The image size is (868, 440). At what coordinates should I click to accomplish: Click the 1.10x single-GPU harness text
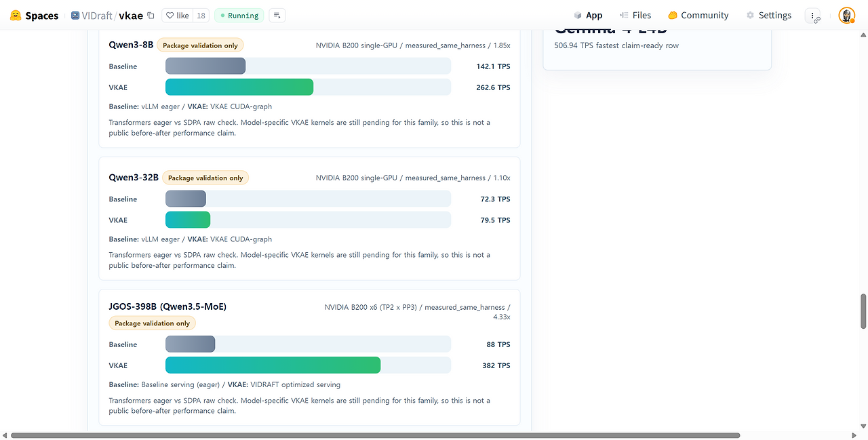(413, 178)
